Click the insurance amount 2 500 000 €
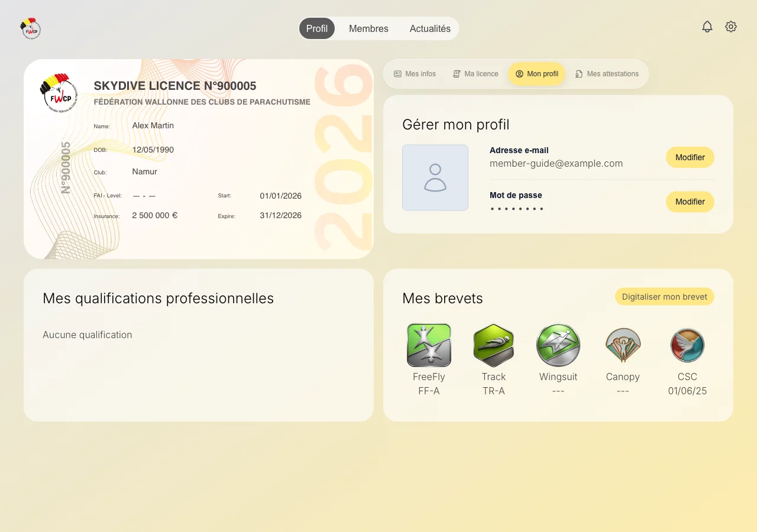Viewport: 757px width, 532px height. click(155, 215)
